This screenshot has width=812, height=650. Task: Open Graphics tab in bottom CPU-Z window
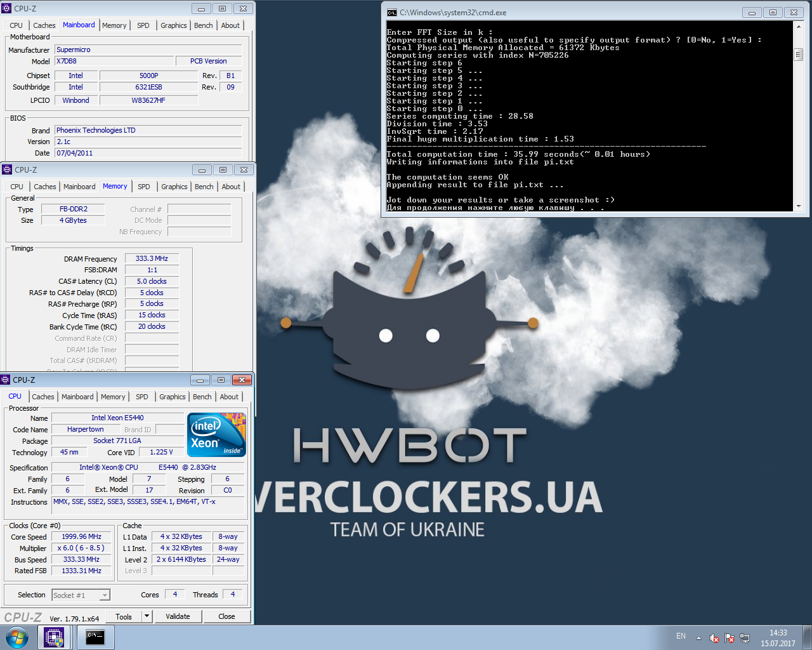pos(173,397)
